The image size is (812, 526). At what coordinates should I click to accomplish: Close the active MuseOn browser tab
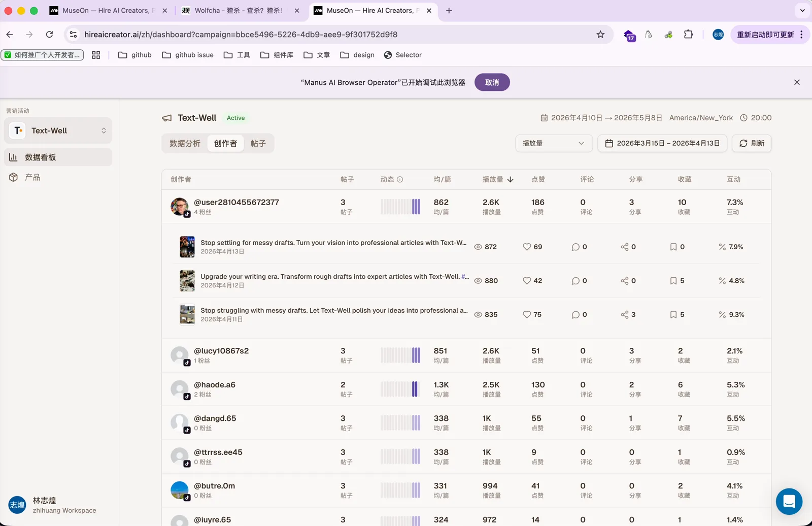coord(429,11)
